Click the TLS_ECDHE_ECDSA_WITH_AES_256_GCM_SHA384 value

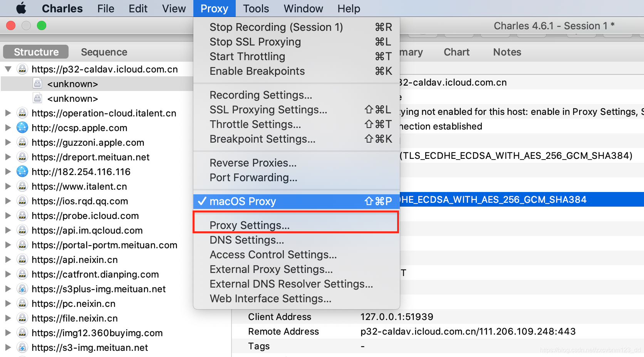tap(516, 156)
